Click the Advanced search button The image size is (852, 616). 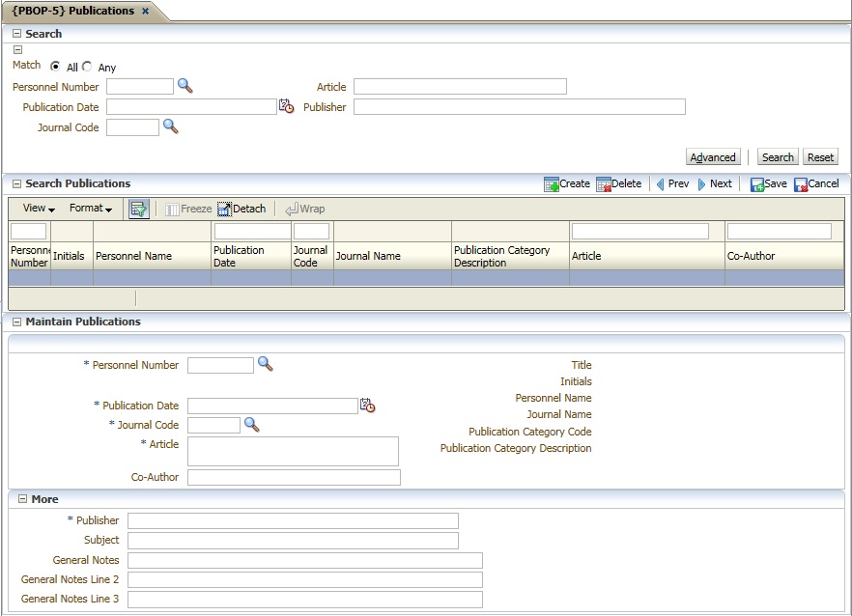(x=713, y=157)
